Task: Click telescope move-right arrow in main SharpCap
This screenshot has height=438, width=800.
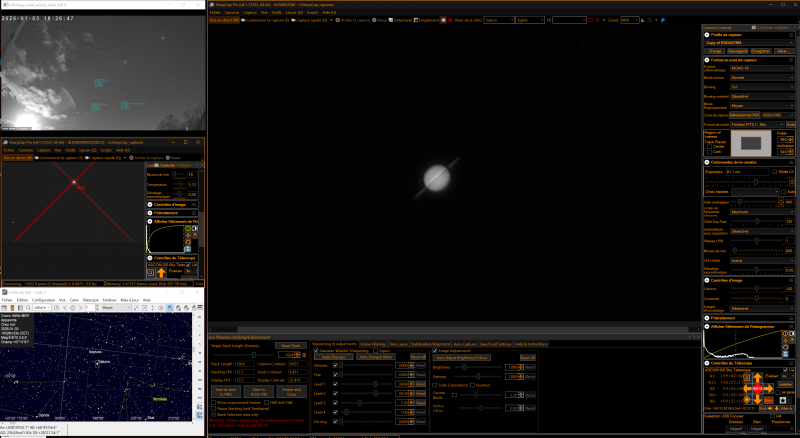Action: coord(768,388)
